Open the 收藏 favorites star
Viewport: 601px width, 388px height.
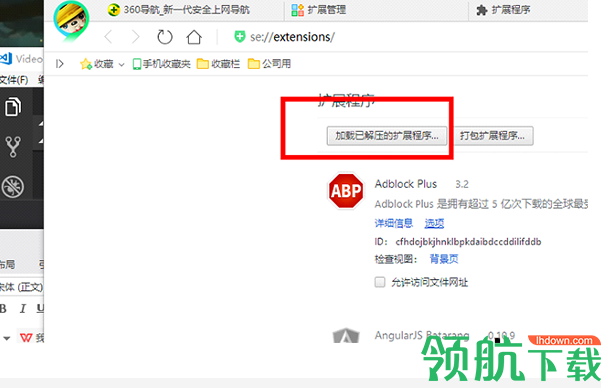point(86,64)
